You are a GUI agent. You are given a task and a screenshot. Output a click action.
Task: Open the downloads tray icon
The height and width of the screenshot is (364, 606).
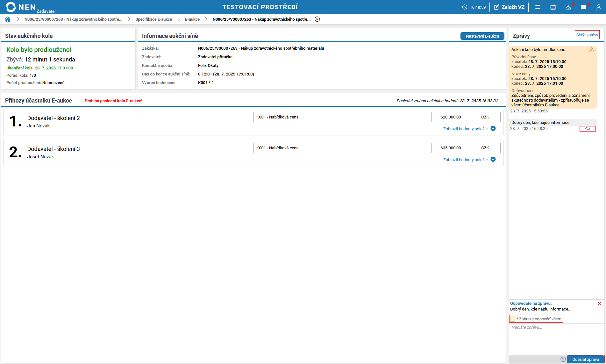pos(568,7)
